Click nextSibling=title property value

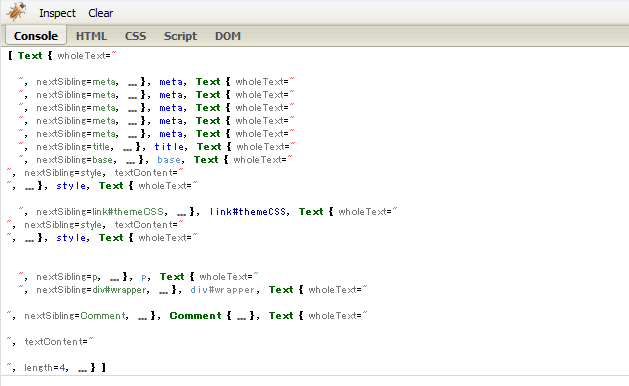(x=101, y=147)
